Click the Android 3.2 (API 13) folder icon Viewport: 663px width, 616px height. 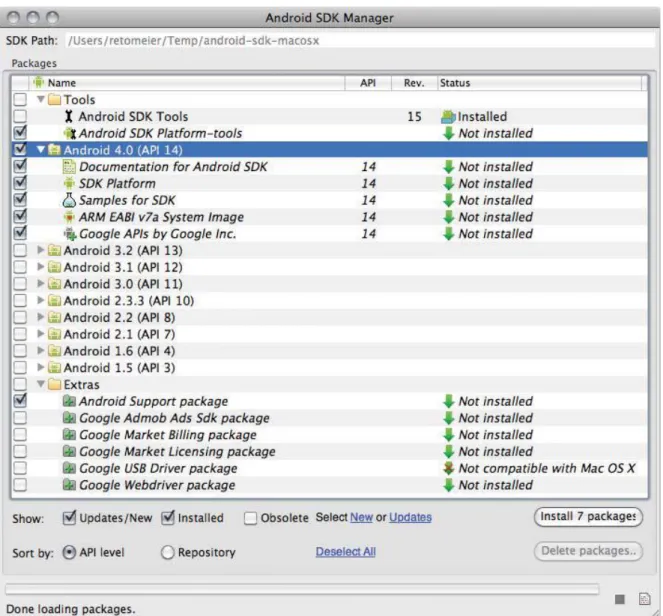coord(54,250)
